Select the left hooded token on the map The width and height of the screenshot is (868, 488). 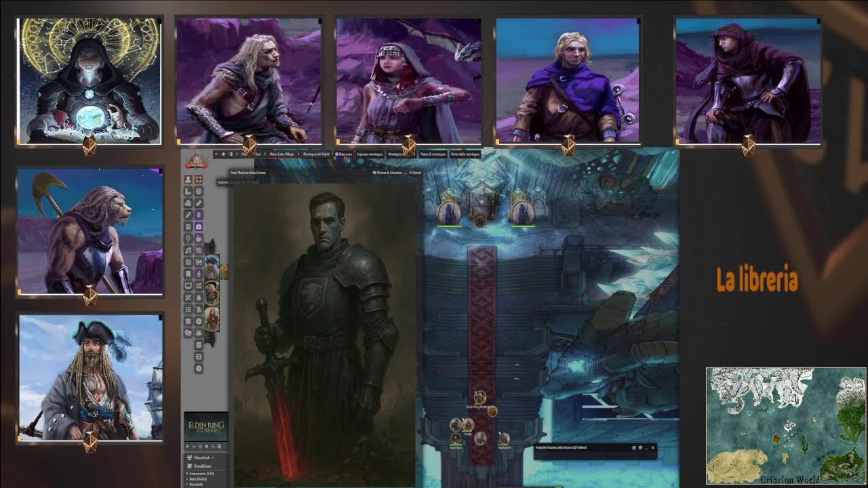pyautogui.click(x=449, y=213)
